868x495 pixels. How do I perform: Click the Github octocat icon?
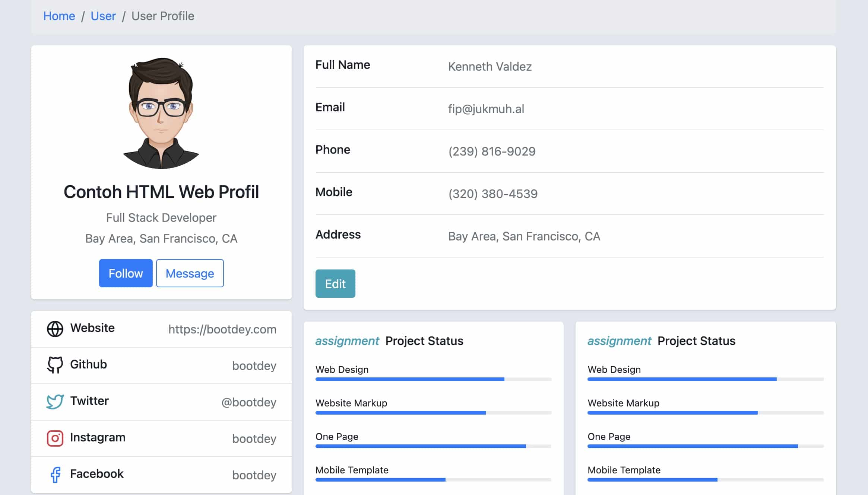(x=55, y=365)
